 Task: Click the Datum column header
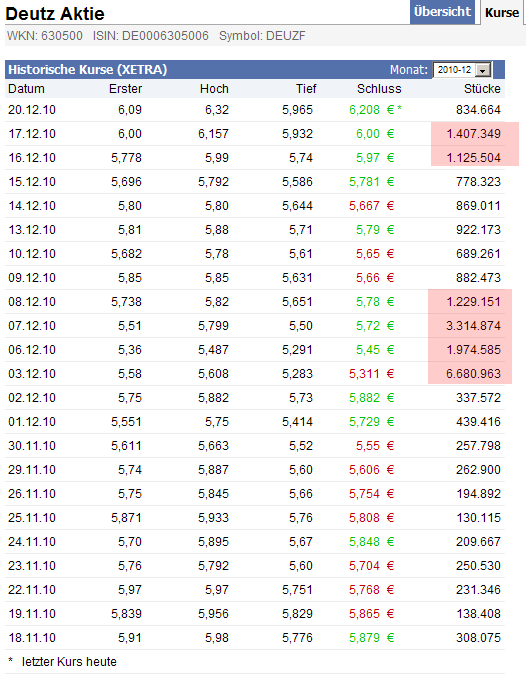pyautogui.click(x=26, y=89)
